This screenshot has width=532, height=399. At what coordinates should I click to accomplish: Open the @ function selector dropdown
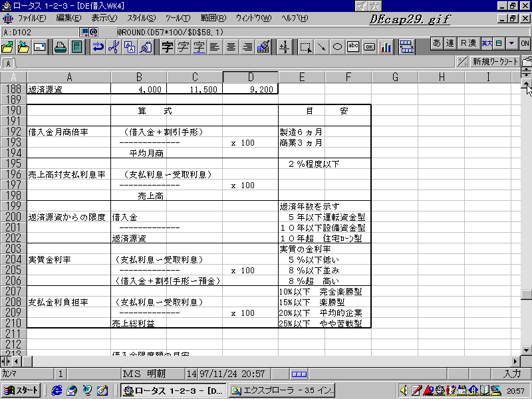(93, 31)
